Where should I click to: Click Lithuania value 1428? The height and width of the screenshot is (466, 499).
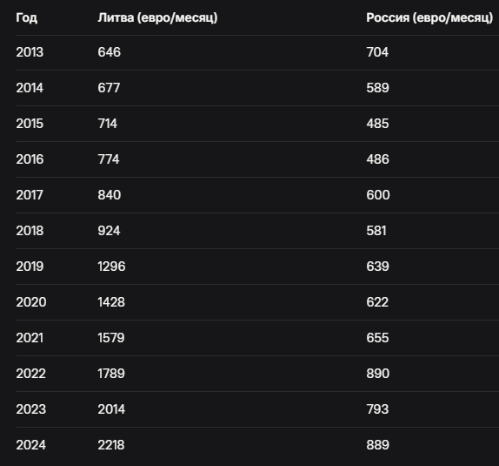point(111,302)
